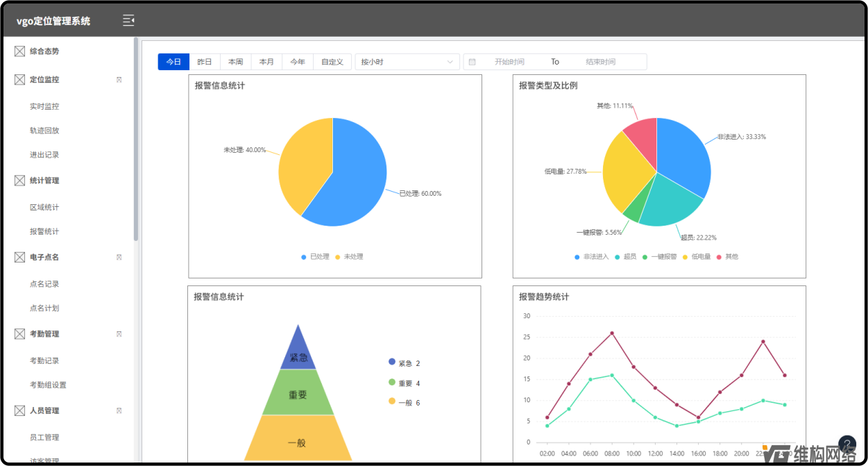Toggle 已处理 legend in the pie chart

(315, 257)
